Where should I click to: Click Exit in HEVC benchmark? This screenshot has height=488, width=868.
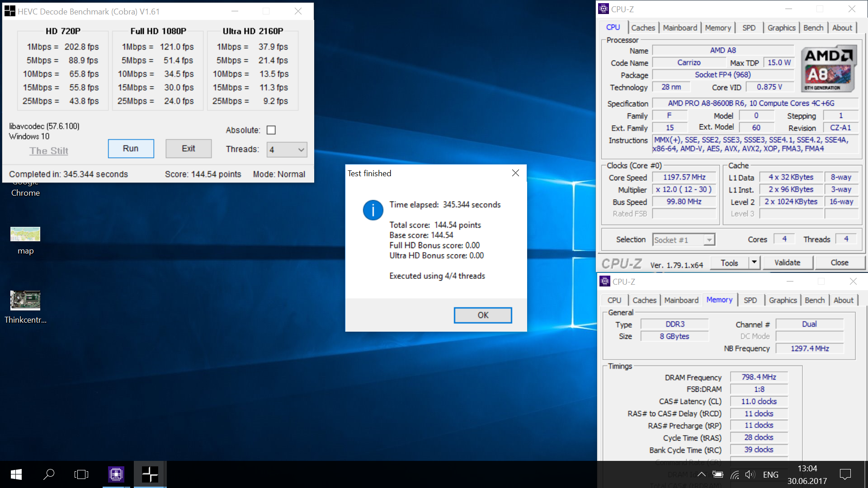pos(189,149)
